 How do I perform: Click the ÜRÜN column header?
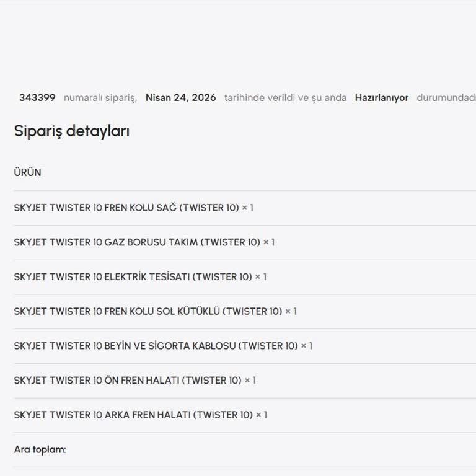click(28, 172)
